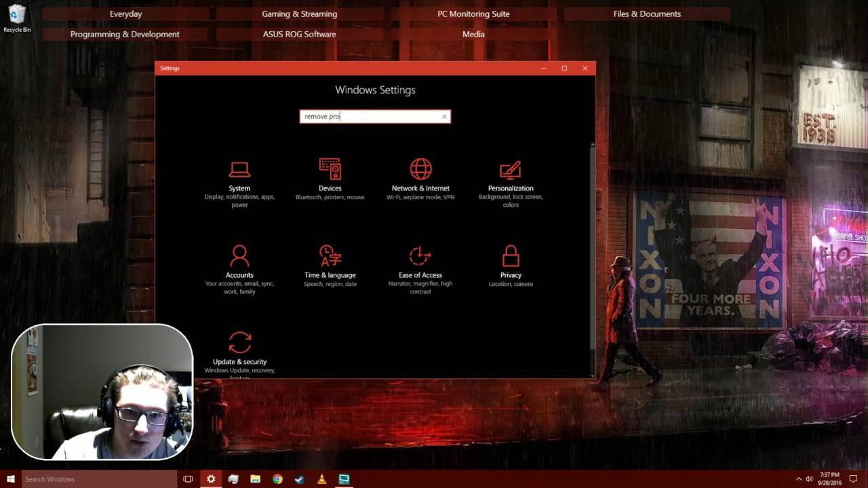This screenshot has width=868, height=488.
Task: Open the Recycle Bin on desktop
Action: pyautogui.click(x=17, y=18)
